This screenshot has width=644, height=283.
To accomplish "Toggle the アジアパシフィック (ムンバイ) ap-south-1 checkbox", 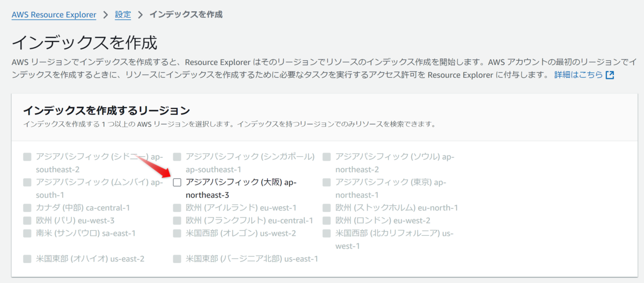I will click(27, 183).
